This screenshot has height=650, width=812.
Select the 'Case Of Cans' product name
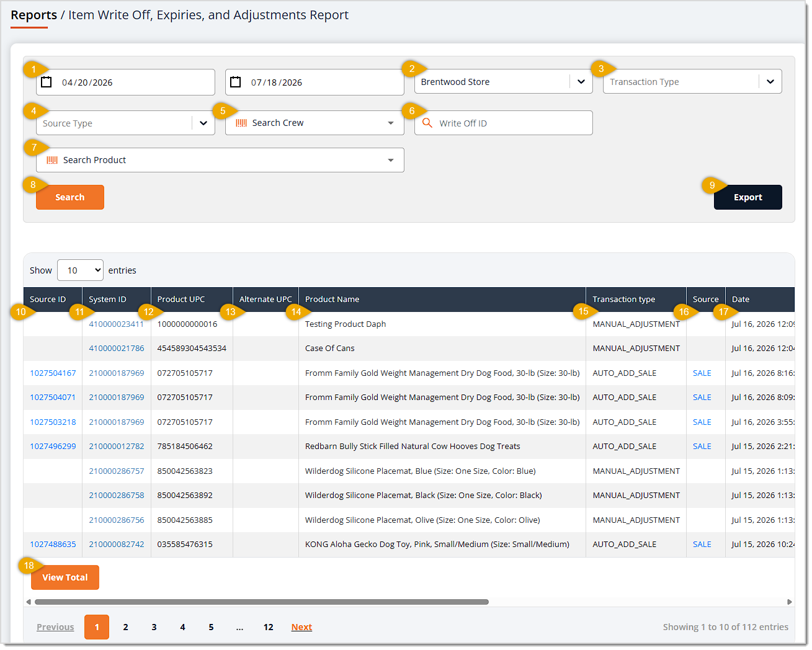tap(330, 348)
